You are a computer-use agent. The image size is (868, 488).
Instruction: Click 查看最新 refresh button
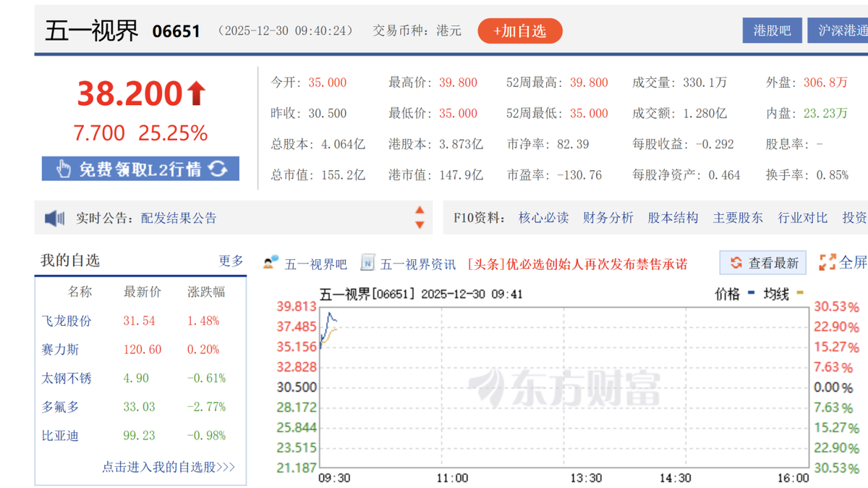coord(764,263)
